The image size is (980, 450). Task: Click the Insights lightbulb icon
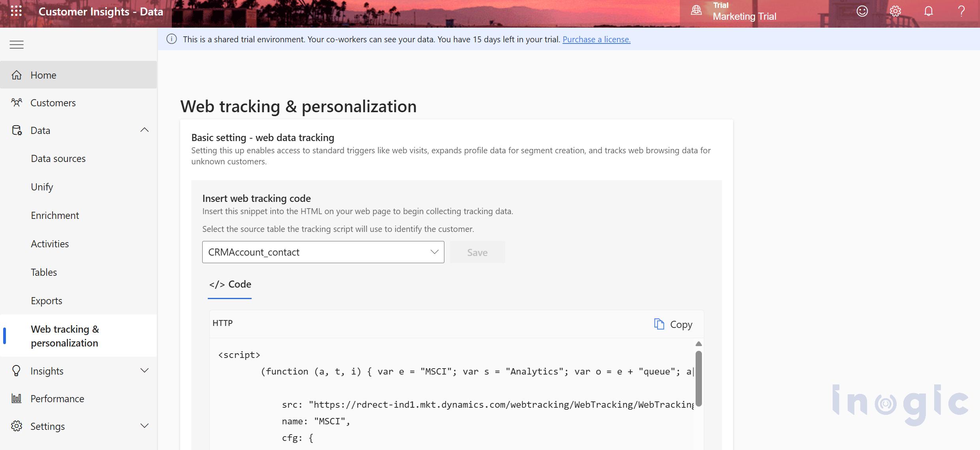point(16,371)
